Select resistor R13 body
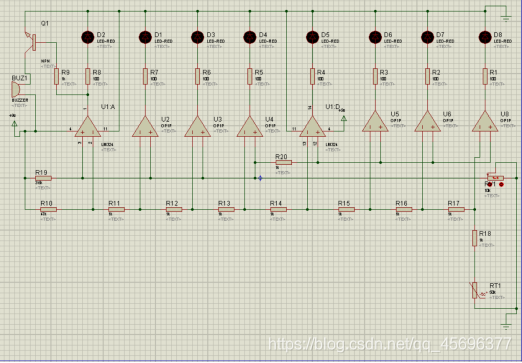The width and height of the screenshot is (522, 363). click(226, 209)
